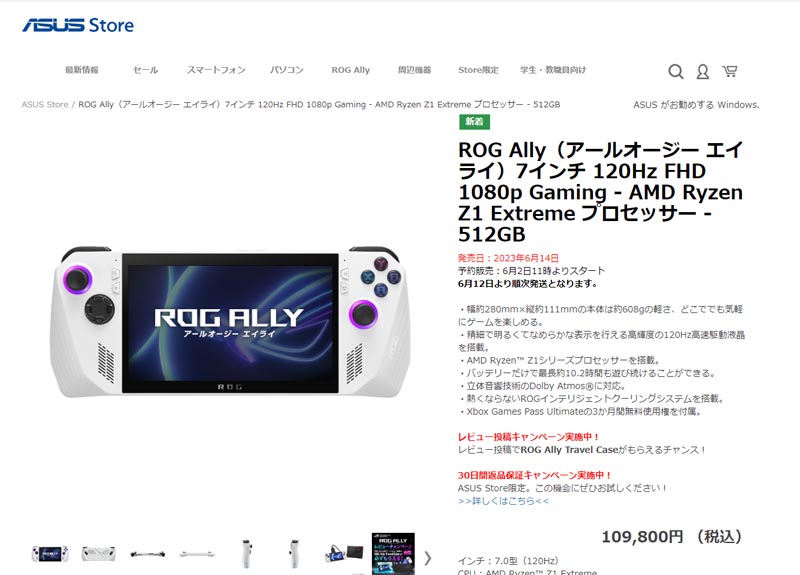This screenshot has width=800, height=575.
Task: Open the user account icon
Action: pyautogui.click(x=703, y=71)
